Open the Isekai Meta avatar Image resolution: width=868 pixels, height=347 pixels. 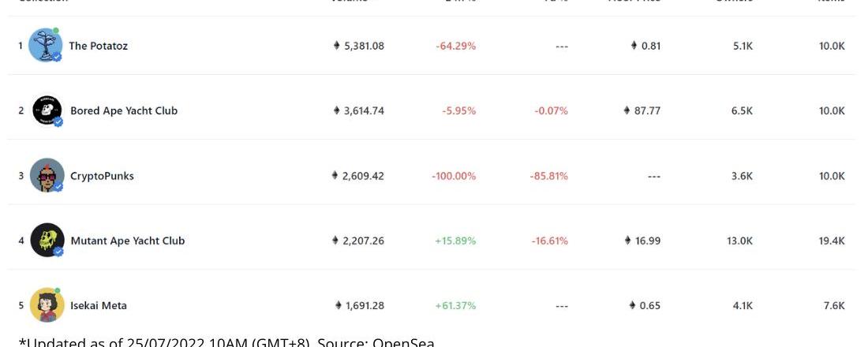point(47,305)
